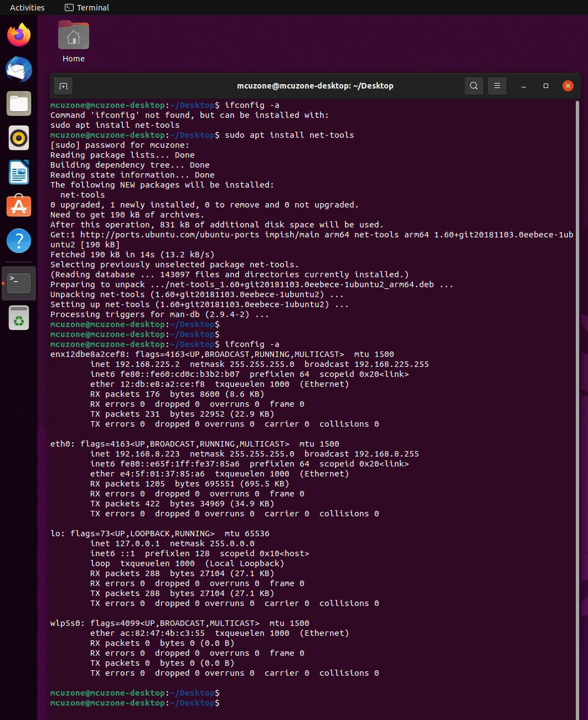
Task: Open the Files application in the dock
Action: tap(18, 103)
